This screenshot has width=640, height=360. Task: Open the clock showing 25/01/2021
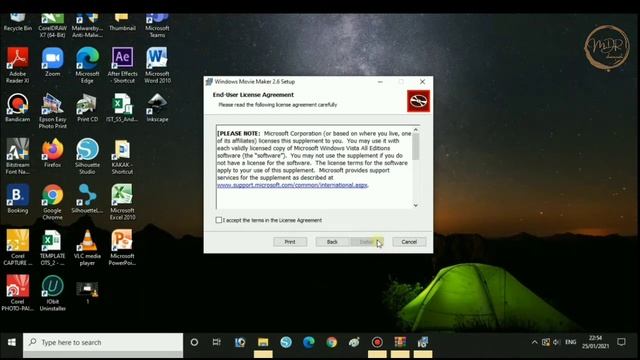pyautogui.click(x=595, y=342)
